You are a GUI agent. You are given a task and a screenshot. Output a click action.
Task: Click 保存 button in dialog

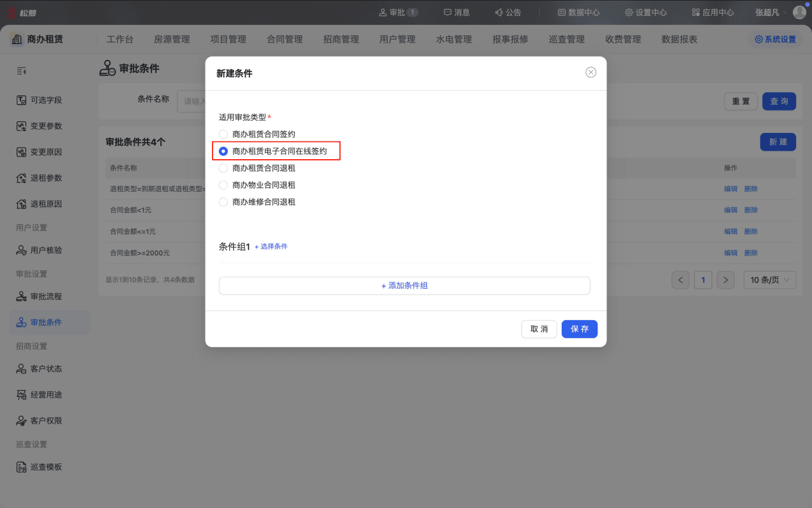pos(580,329)
